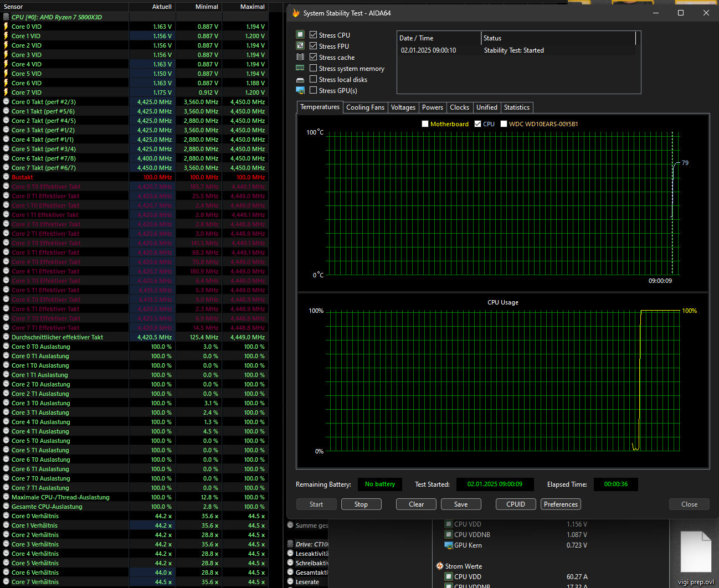
Task: Click the Stop button
Action: click(x=361, y=504)
